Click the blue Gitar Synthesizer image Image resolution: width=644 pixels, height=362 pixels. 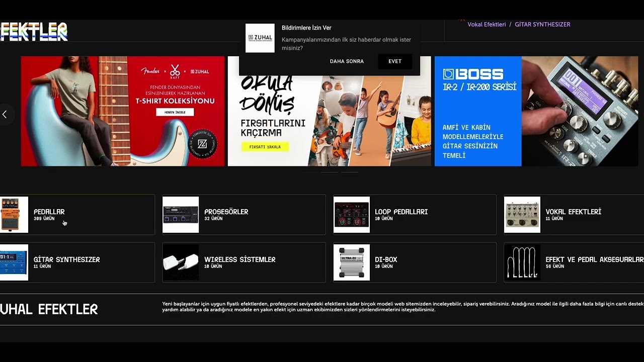pyautogui.click(x=14, y=262)
